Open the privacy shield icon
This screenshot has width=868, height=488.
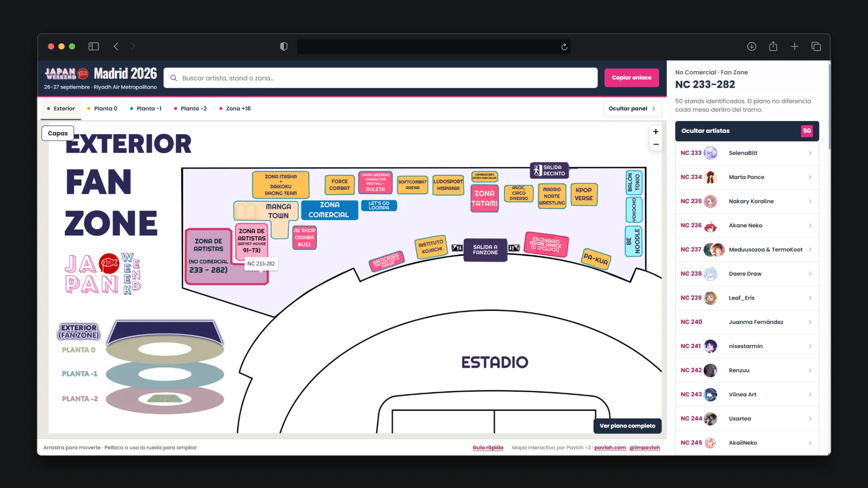[283, 47]
